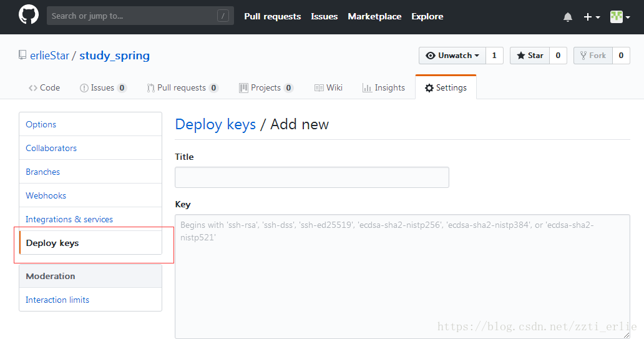
Task: View the Insights tab
Action: click(x=384, y=88)
